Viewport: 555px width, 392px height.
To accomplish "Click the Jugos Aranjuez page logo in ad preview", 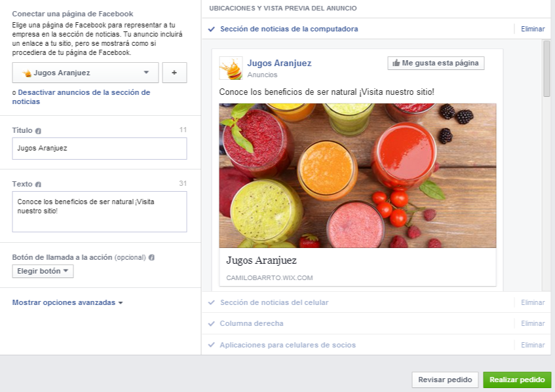I will pyautogui.click(x=231, y=68).
